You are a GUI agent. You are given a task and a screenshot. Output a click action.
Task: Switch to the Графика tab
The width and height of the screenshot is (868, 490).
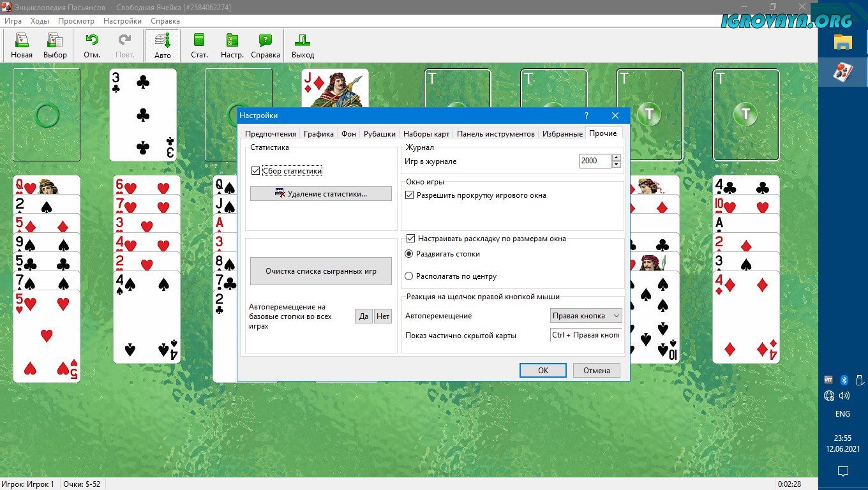tap(318, 134)
